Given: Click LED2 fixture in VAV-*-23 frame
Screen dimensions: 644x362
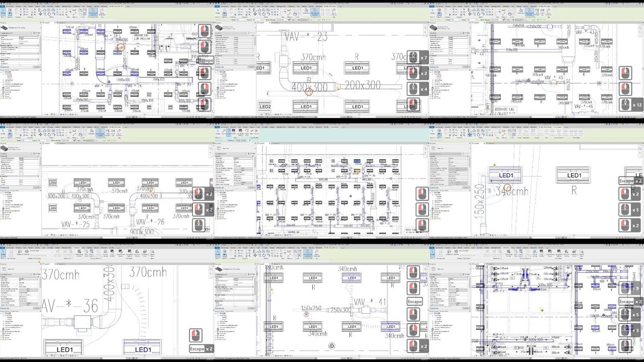Looking at the screenshot, I should (x=265, y=107).
